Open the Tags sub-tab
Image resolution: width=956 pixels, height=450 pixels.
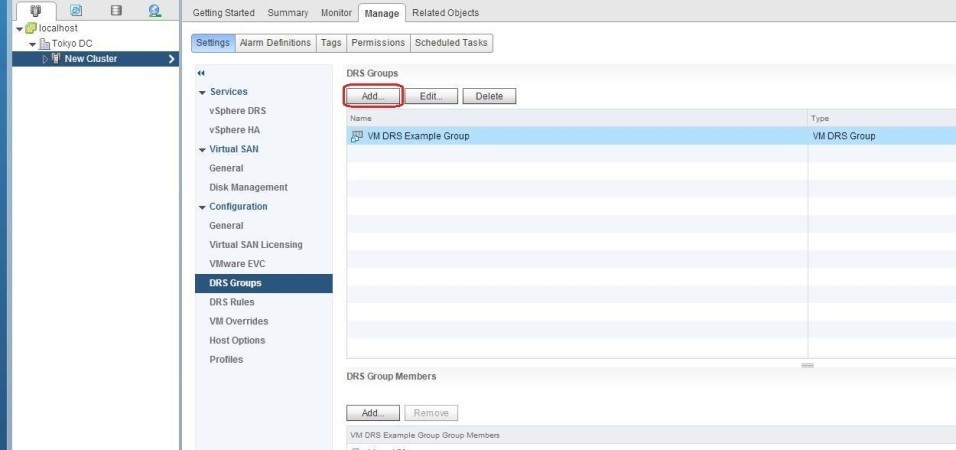[x=331, y=43]
